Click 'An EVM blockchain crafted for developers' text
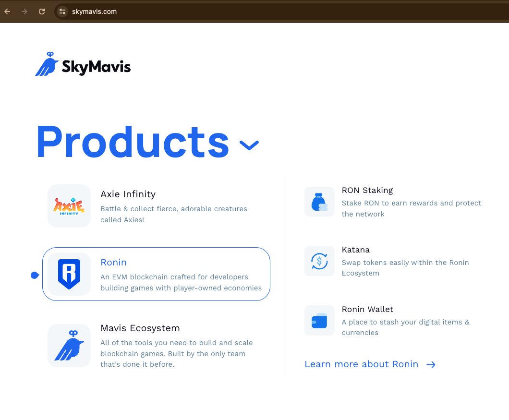Image resolution: width=509 pixels, height=420 pixels. tap(181, 282)
